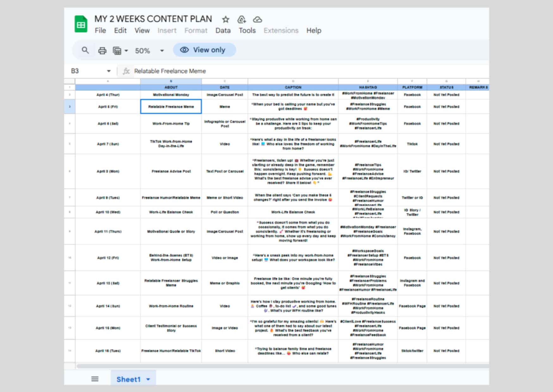The image size is (553, 392).
Task: Open the filter views table icon
Action: tap(117, 51)
